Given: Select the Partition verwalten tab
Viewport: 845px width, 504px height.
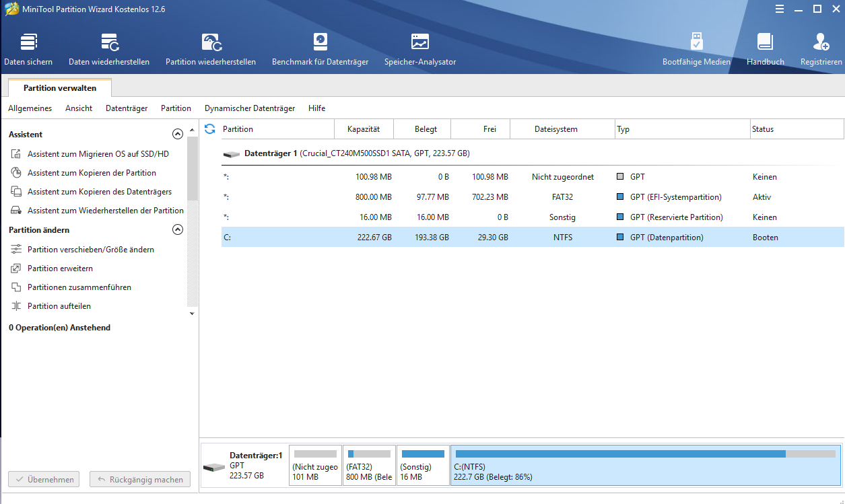Looking at the screenshot, I should 60,88.
